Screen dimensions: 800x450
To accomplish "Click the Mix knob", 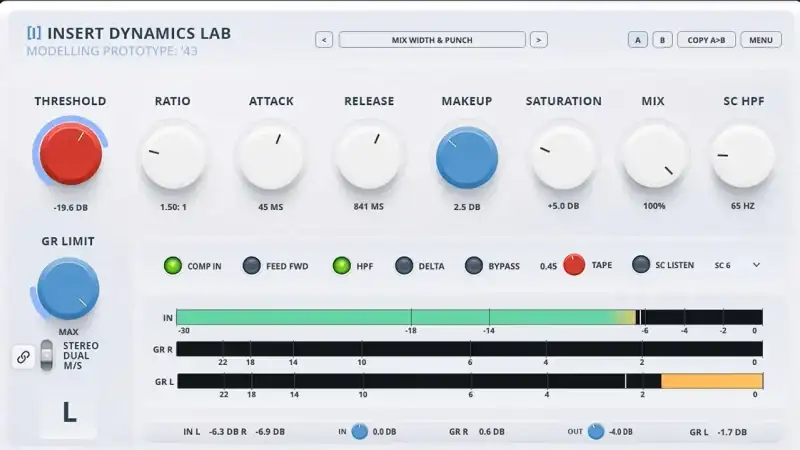I will point(655,157).
